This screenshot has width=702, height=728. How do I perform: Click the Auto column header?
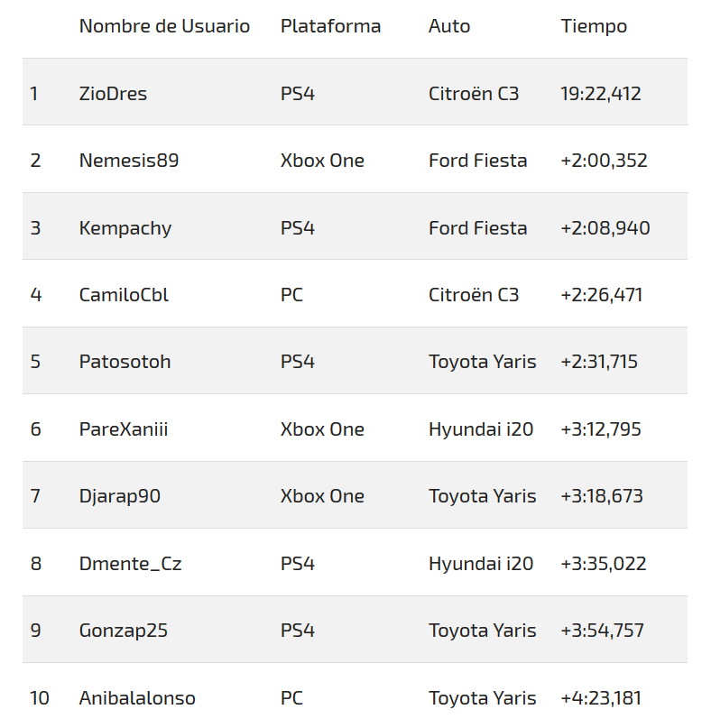(x=449, y=26)
